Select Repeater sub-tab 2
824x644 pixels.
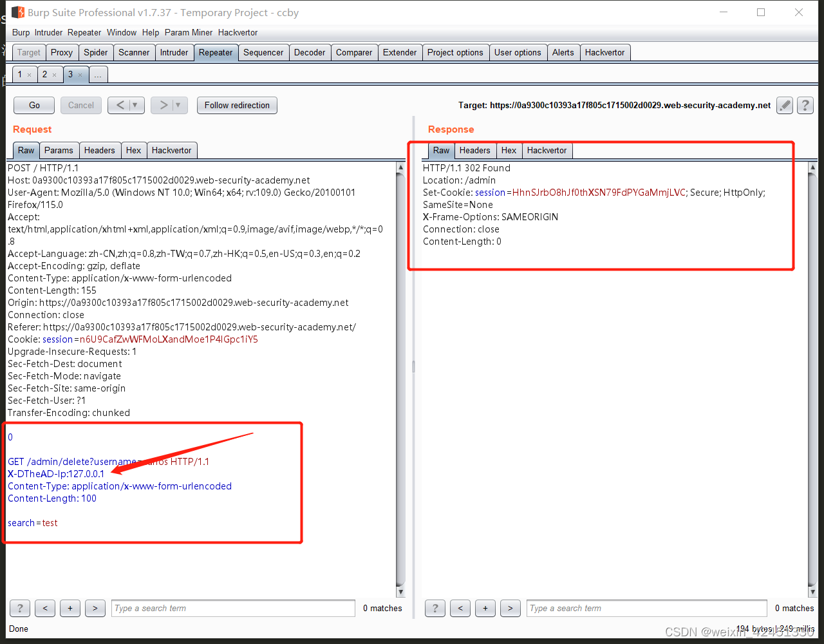pyautogui.click(x=44, y=75)
